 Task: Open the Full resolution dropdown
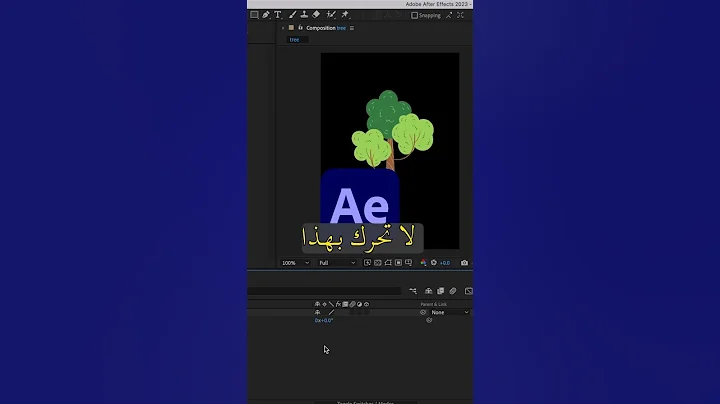338,263
